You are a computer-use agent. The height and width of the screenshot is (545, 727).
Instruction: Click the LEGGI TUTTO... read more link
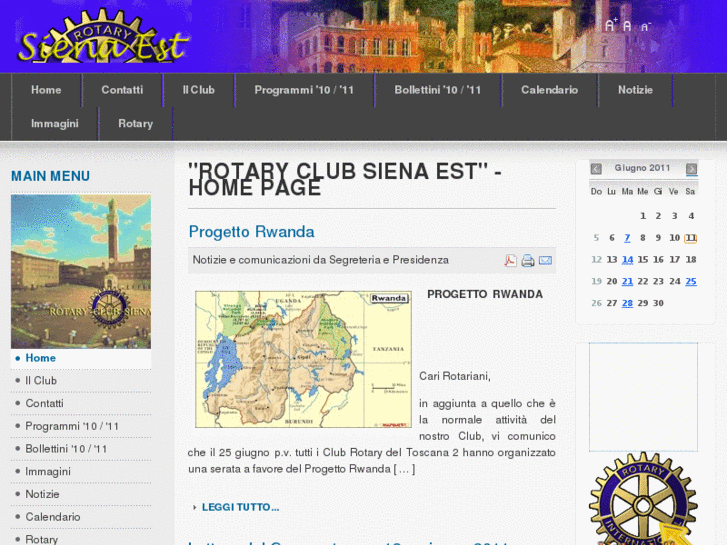[x=240, y=507]
